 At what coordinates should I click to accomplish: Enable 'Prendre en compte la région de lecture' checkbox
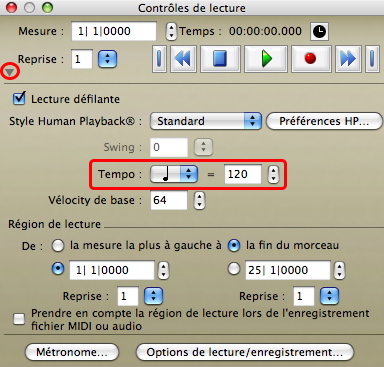click(19, 319)
